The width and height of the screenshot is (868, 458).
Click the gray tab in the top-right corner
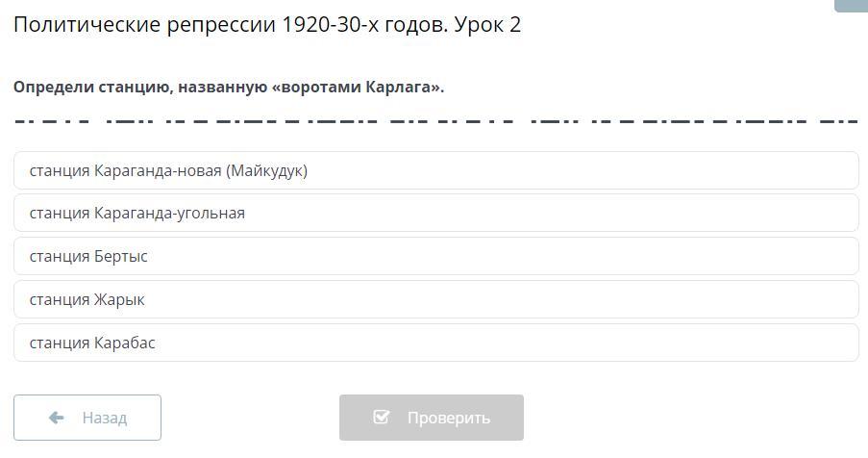[x=852, y=6]
